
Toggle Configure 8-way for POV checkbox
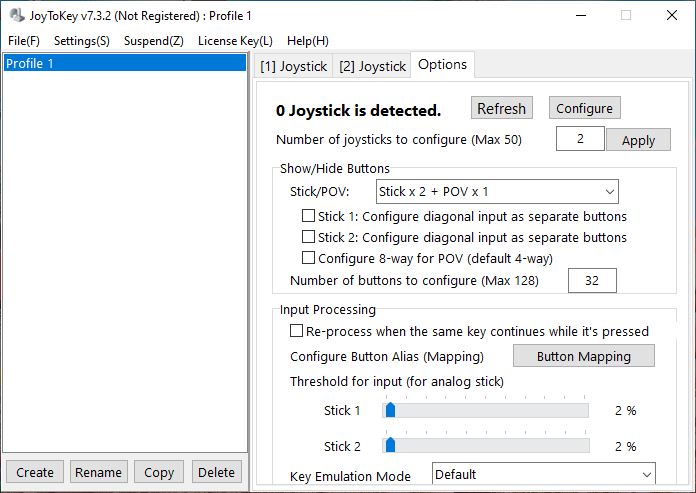pyautogui.click(x=309, y=258)
